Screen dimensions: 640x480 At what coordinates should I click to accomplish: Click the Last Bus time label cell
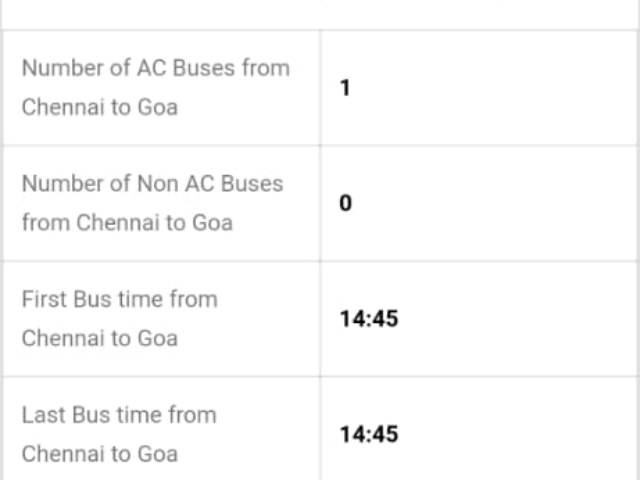pos(160,433)
